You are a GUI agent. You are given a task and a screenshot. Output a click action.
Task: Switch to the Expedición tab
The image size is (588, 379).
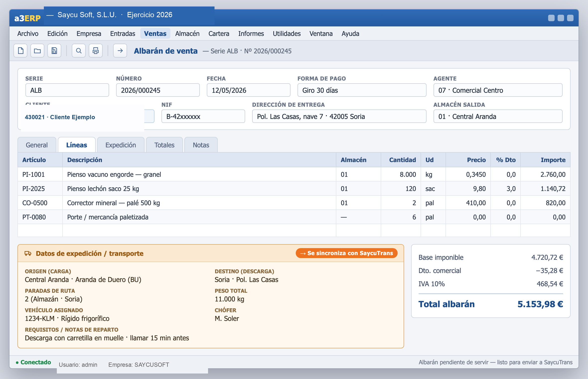(121, 145)
